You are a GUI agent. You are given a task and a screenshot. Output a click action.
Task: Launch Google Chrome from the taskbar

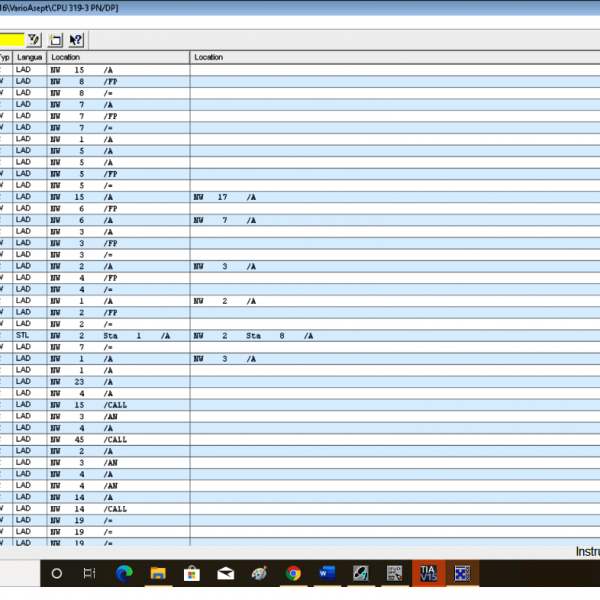click(293, 573)
